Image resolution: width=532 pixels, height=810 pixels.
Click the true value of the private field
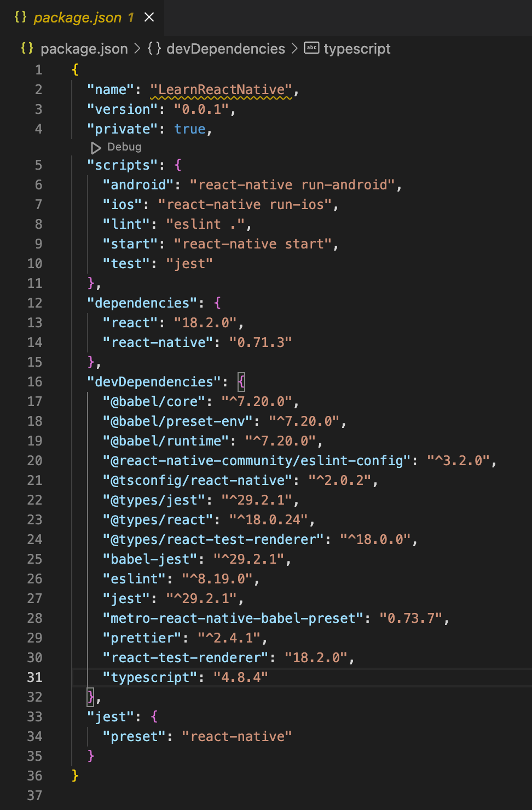pos(190,129)
